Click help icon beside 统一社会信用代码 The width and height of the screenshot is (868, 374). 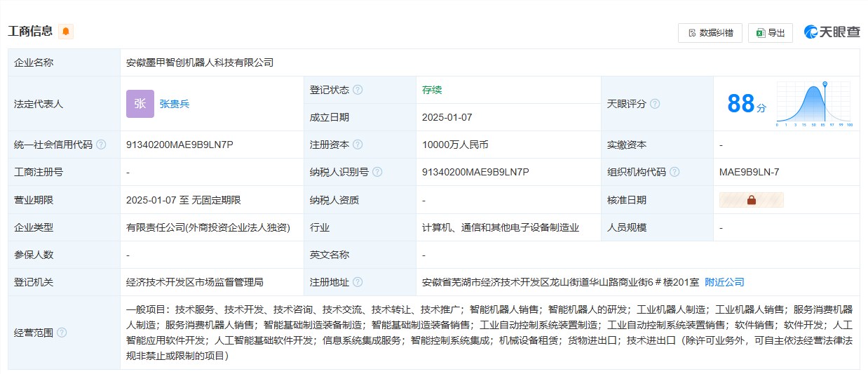pos(101,145)
